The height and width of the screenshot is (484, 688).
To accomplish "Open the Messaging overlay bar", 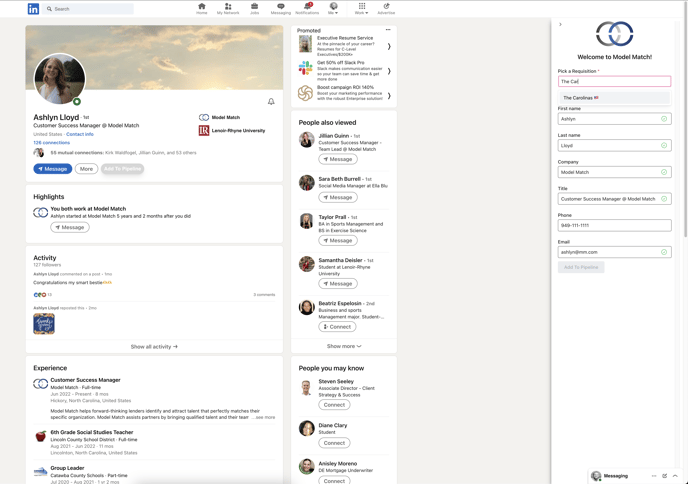I will click(616, 476).
